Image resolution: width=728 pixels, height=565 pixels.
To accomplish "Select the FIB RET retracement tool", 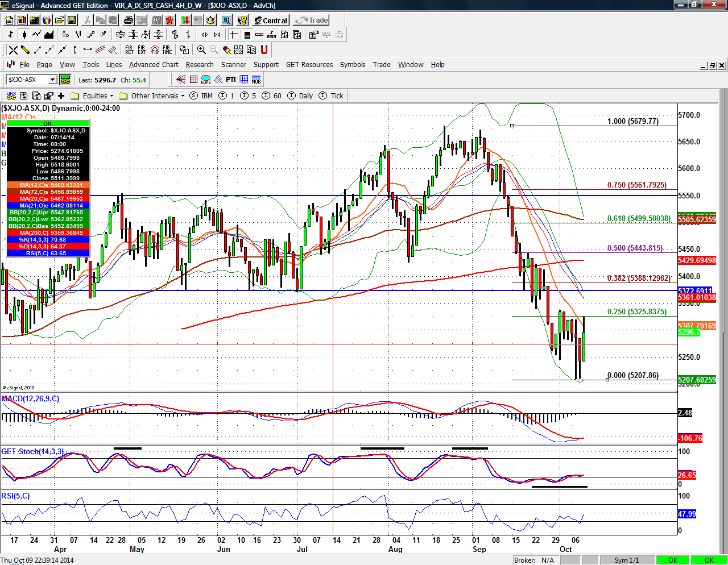I will pyautogui.click(x=129, y=50).
